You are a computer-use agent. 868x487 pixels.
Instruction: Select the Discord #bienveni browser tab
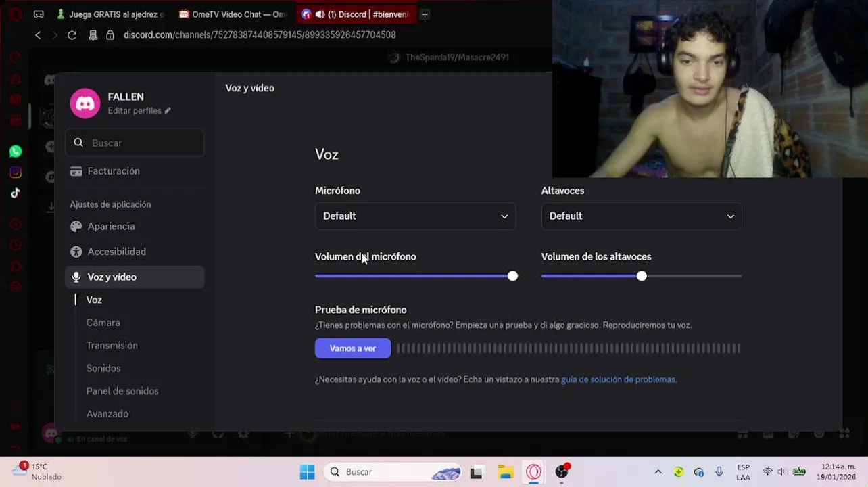coord(356,14)
